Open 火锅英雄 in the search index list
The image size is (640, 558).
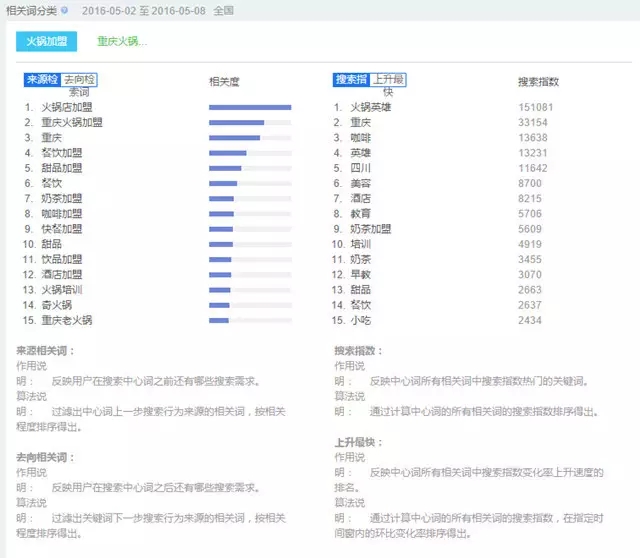(370, 107)
